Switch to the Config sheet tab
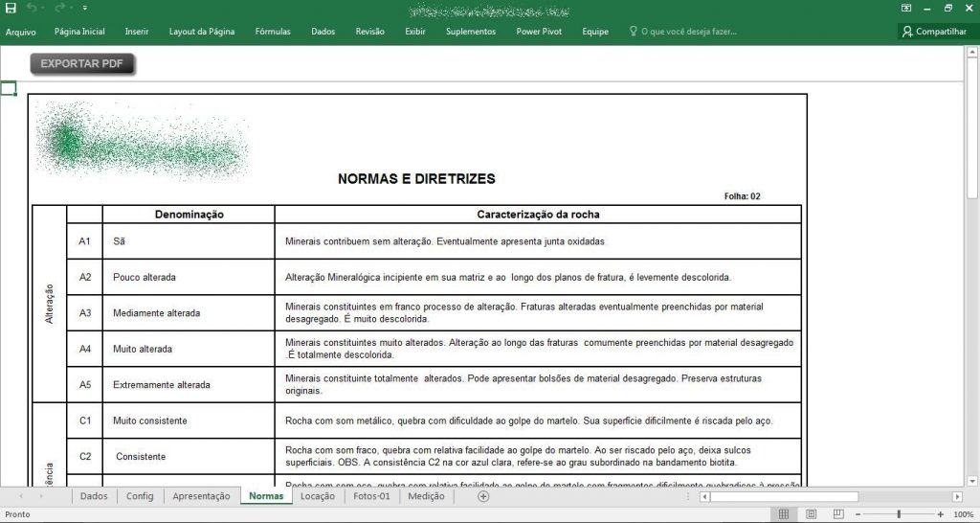980x523 pixels. [x=140, y=496]
